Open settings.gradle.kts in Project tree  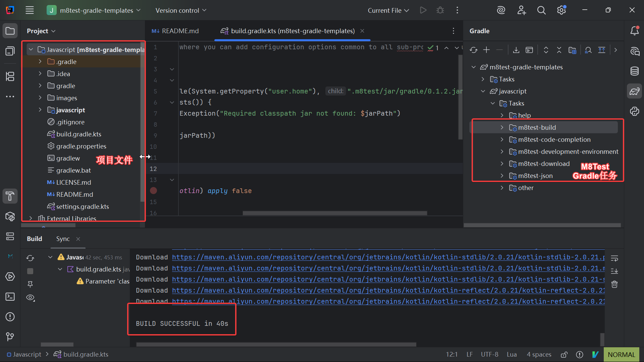coord(83,206)
